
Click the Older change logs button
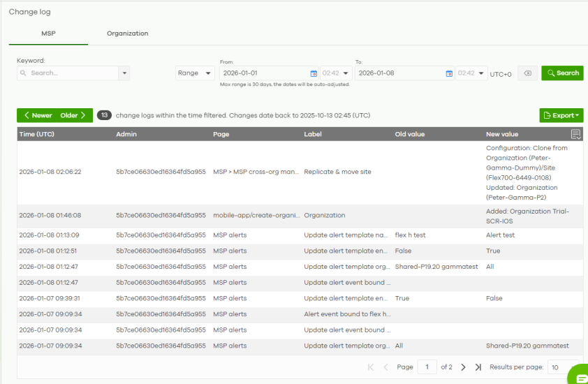tap(73, 115)
